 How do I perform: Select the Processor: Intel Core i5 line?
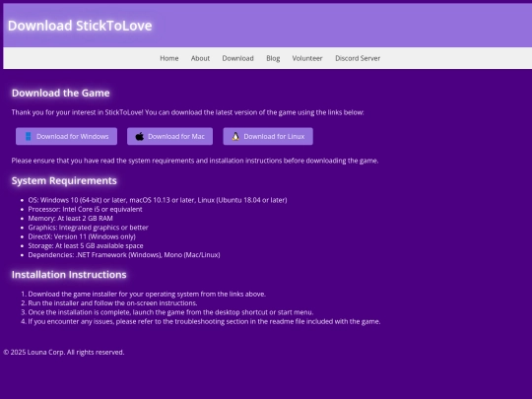point(85,209)
